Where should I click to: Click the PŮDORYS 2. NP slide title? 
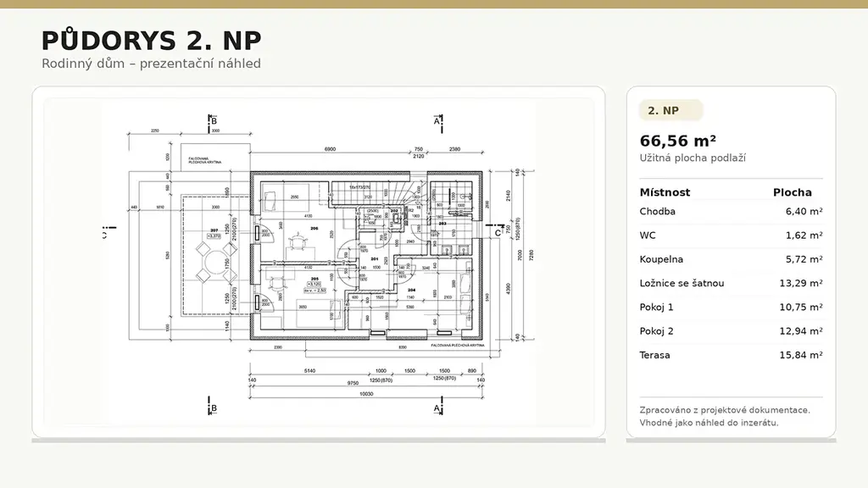coord(151,41)
